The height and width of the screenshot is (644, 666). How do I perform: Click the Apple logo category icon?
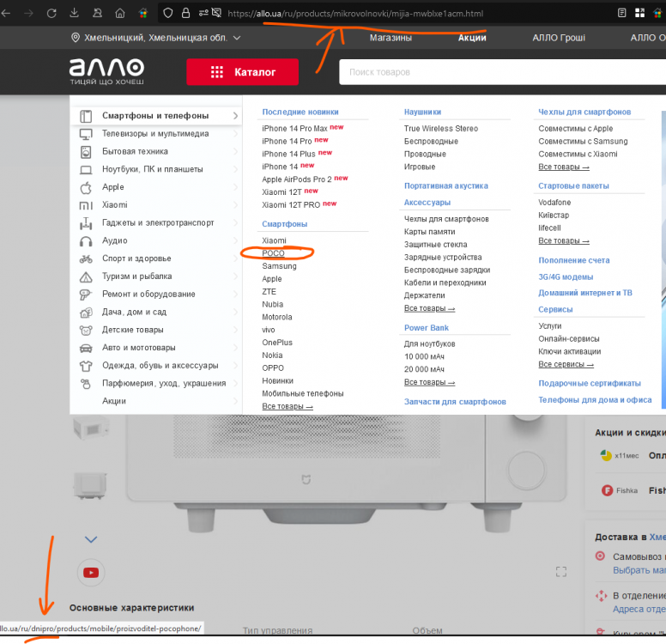pyautogui.click(x=86, y=187)
